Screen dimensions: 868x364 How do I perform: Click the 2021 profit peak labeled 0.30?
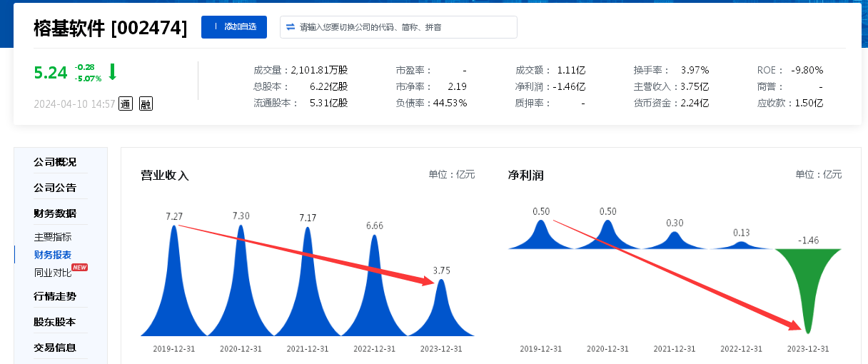pyautogui.click(x=675, y=241)
